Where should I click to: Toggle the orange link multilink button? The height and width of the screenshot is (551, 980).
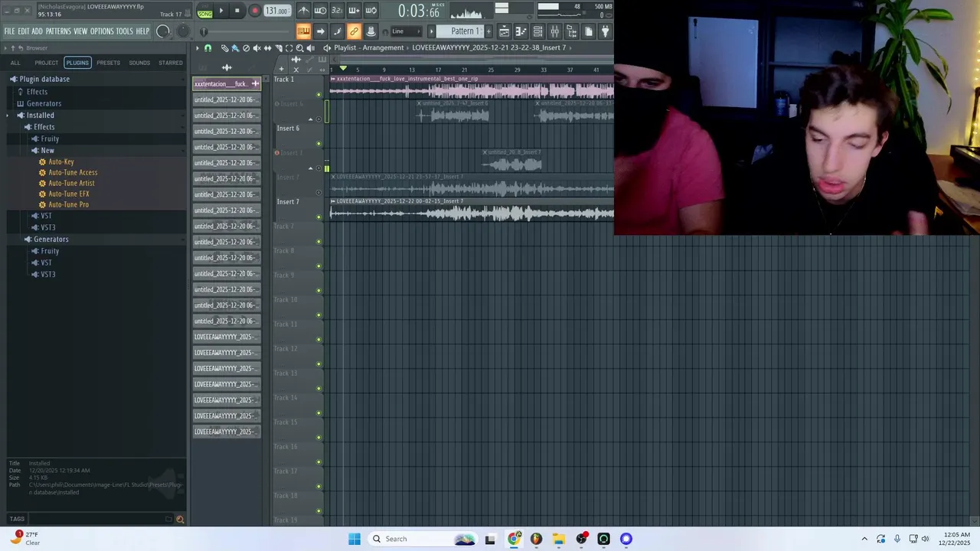tap(354, 31)
